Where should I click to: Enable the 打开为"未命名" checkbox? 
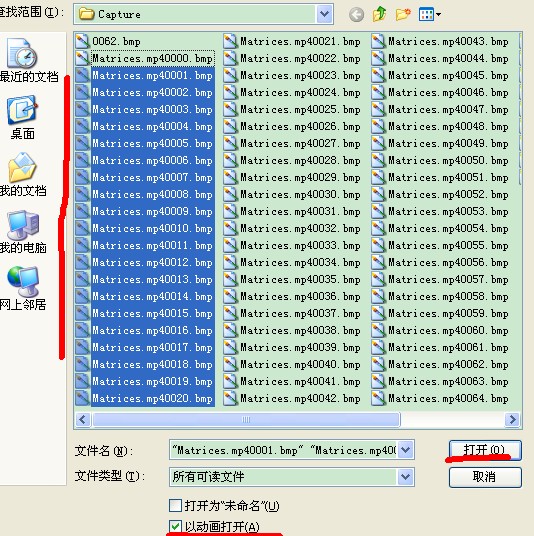point(175,505)
